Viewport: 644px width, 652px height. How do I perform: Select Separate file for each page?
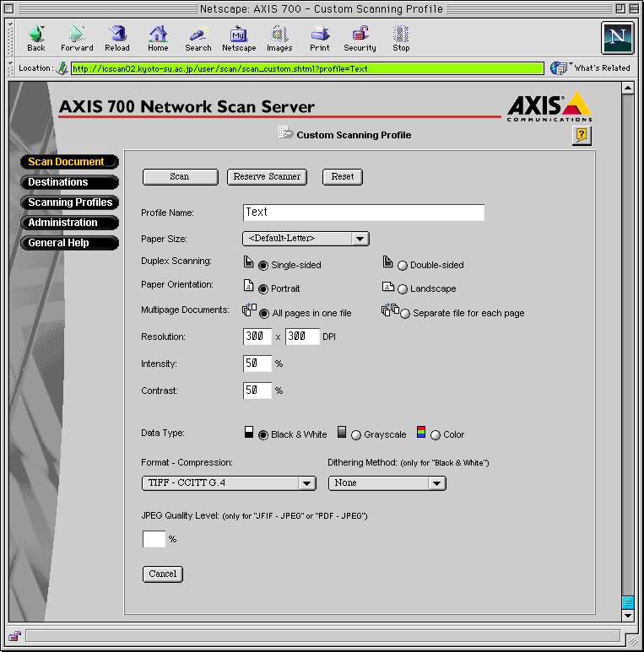pos(405,314)
